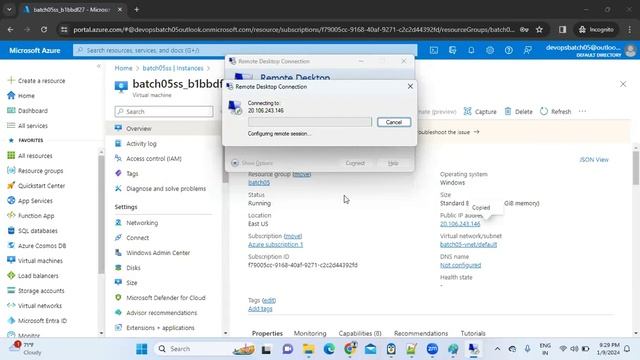The image size is (640, 360).
Task: Open the Azure help question mark icon
Action: (509, 50)
